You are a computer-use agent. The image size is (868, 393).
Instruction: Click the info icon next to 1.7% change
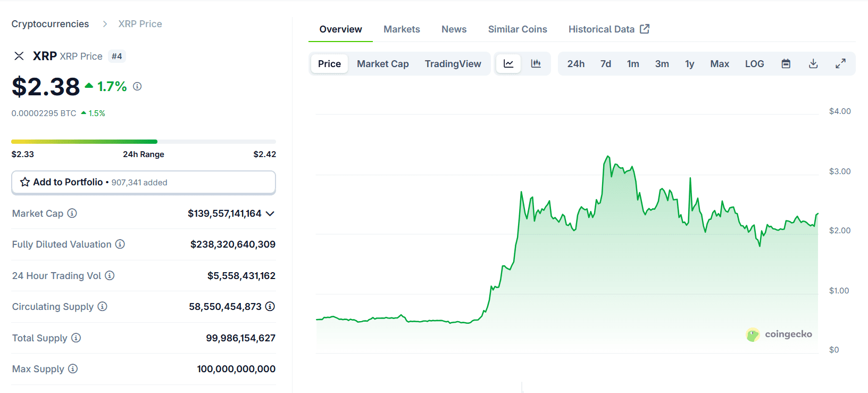coord(137,86)
